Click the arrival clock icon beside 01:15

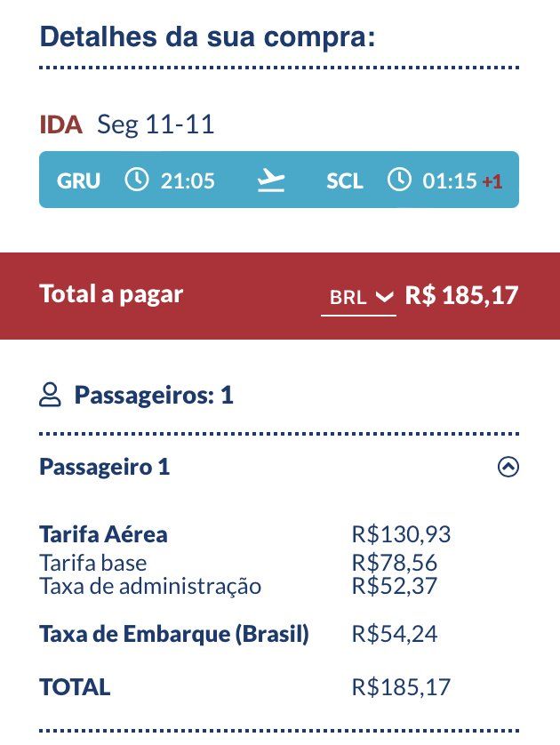click(399, 180)
